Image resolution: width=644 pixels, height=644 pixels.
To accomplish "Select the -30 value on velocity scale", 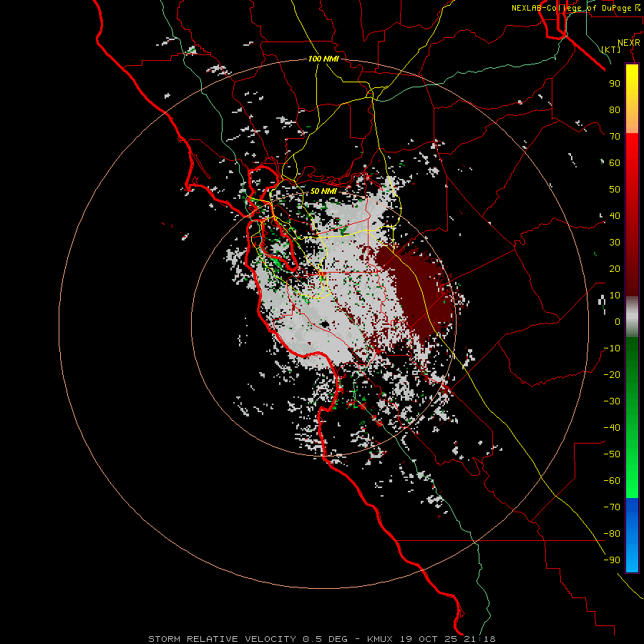I will coord(612,401).
